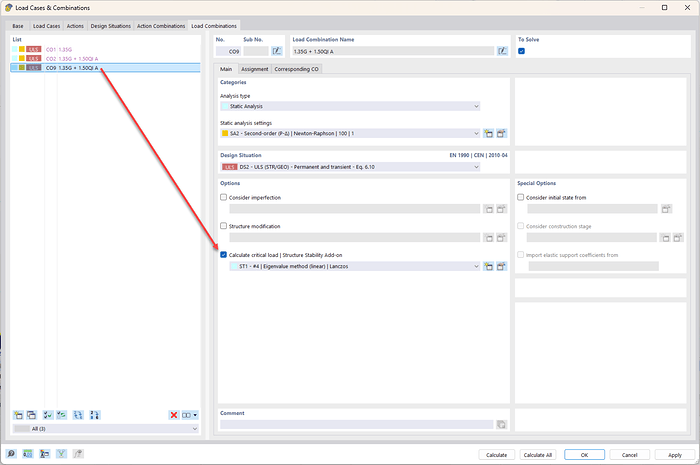
Task: Switch to the Base tab
Action: point(18,26)
